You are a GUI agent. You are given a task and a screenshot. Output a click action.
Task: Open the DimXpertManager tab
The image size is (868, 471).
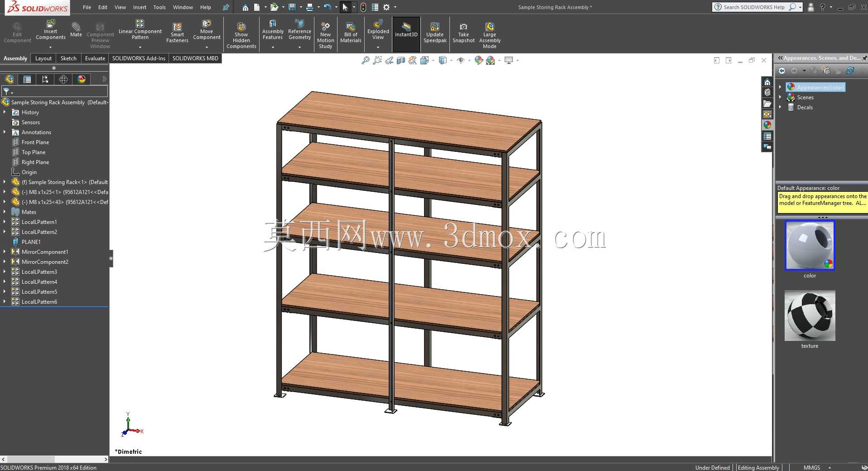pyautogui.click(x=63, y=79)
